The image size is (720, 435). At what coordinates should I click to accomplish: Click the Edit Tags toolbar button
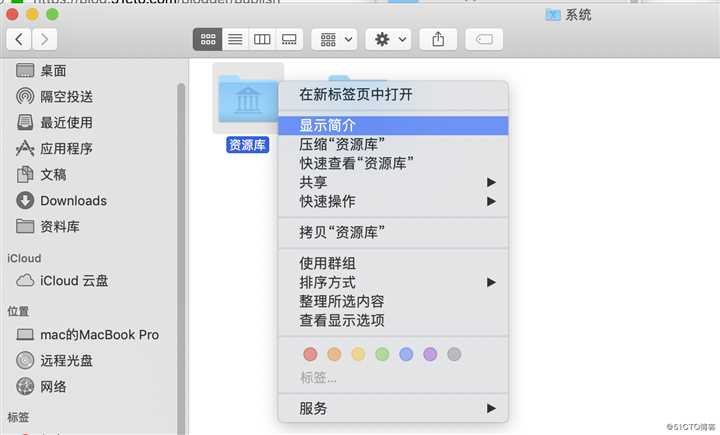point(484,40)
